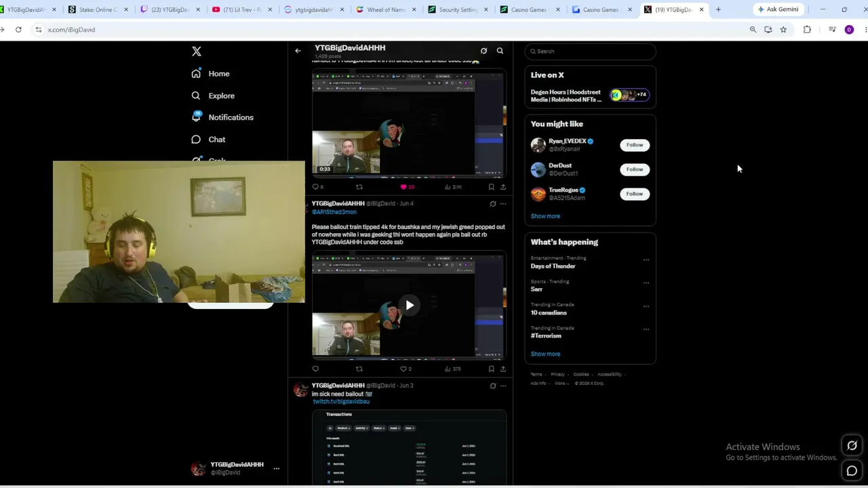Open options for the Sarr trend

pos(646,283)
